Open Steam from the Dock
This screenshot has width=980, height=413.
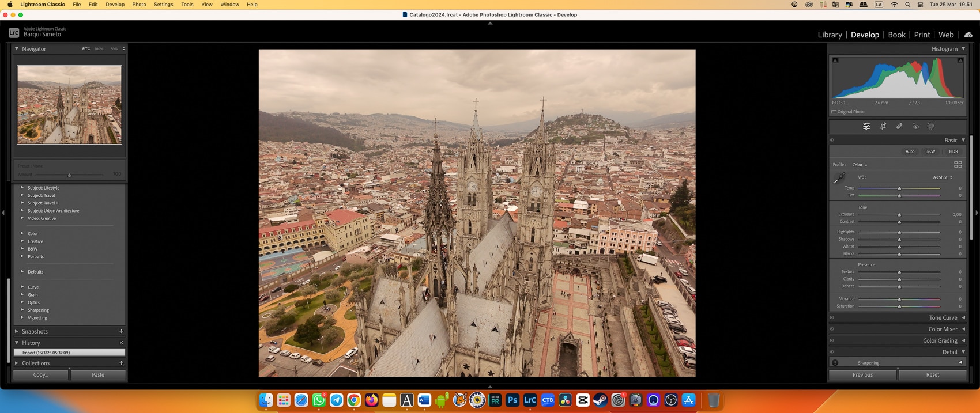click(x=600, y=400)
